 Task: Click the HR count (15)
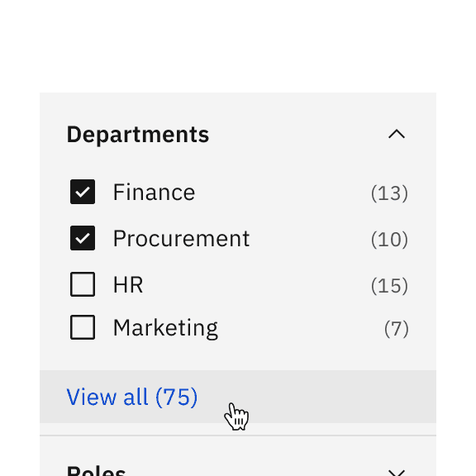pos(389,285)
